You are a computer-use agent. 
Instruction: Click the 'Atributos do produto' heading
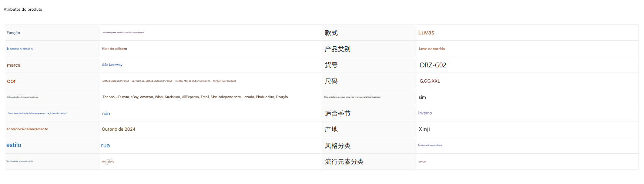(x=23, y=9)
